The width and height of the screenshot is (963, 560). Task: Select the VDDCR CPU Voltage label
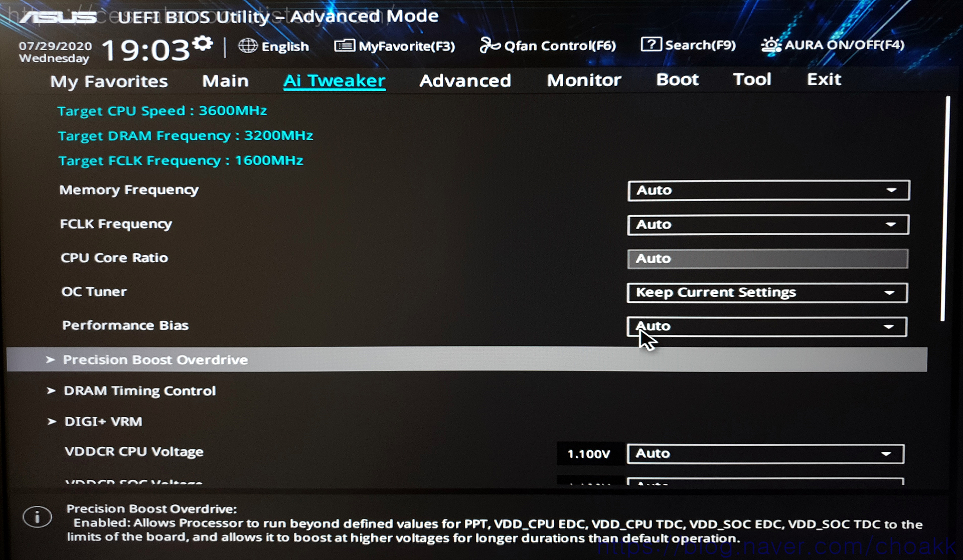pyautogui.click(x=134, y=452)
